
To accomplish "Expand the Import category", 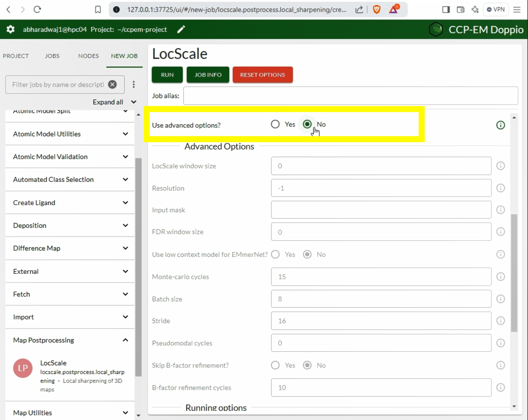I will (x=70, y=317).
